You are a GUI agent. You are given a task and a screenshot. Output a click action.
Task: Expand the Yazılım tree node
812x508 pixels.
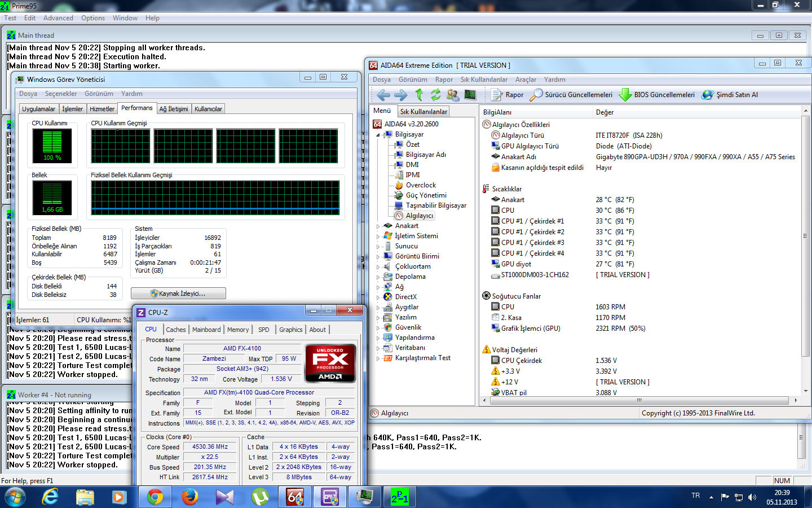point(378,317)
